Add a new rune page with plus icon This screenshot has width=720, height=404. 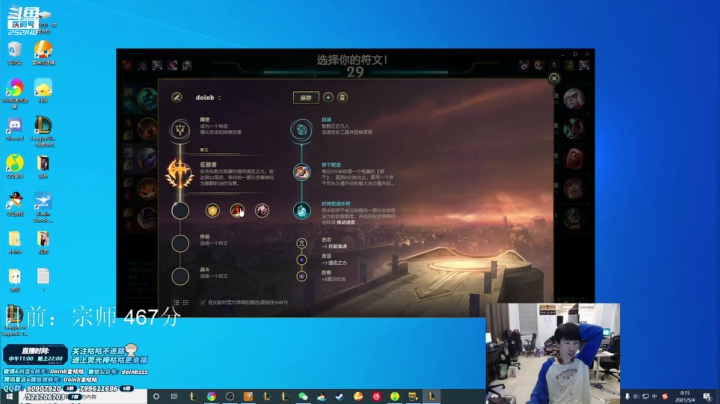coord(328,97)
